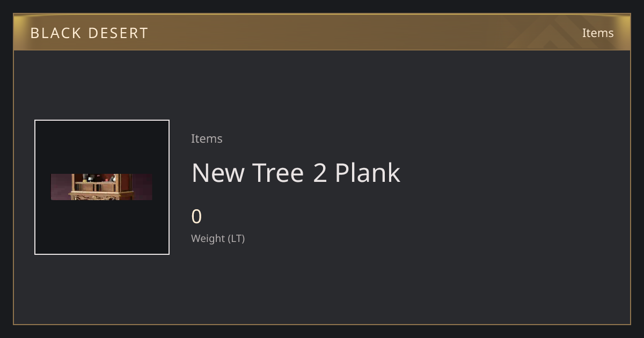The width and height of the screenshot is (644, 338).
Task: Open the New Tree 2 Plank item thumbnail frame
Action: 102,187
